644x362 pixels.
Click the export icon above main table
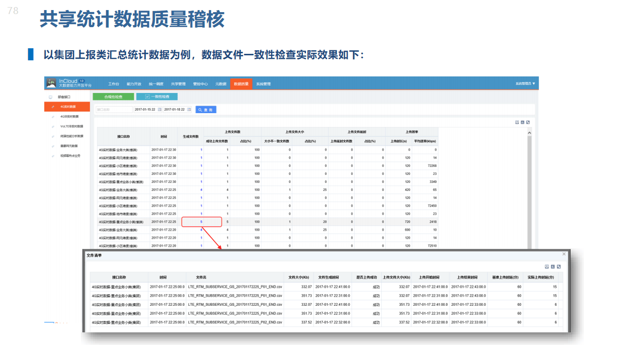[x=517, y=122]
